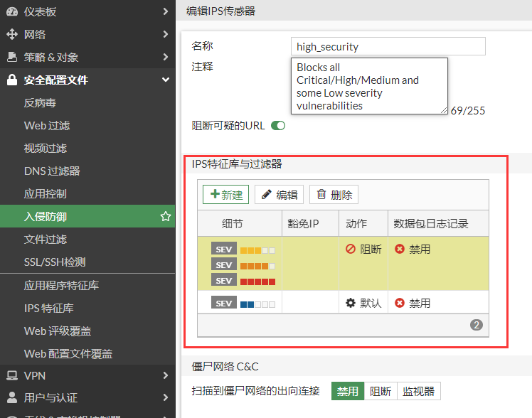Image resolution: width=532 pixels, height=418 pixels.
Task: Select 禁用 for botnet outbound connections
Action: click(x=347, y=391)
